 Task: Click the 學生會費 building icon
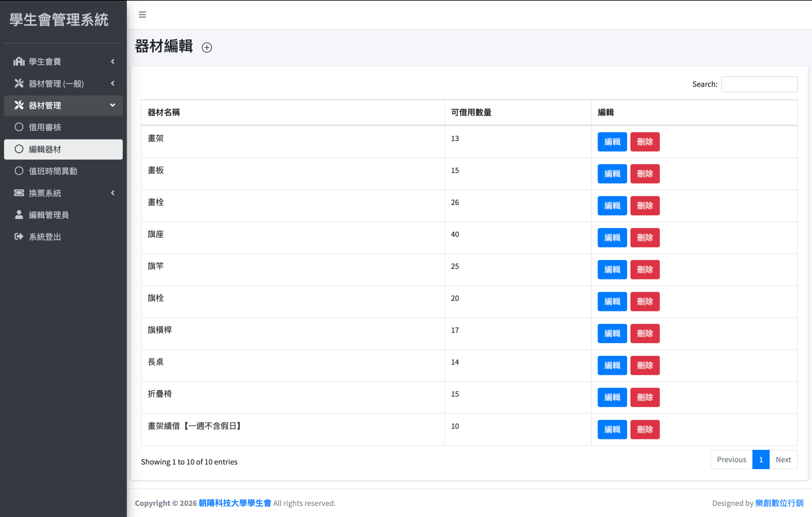(x=19, y=62)
